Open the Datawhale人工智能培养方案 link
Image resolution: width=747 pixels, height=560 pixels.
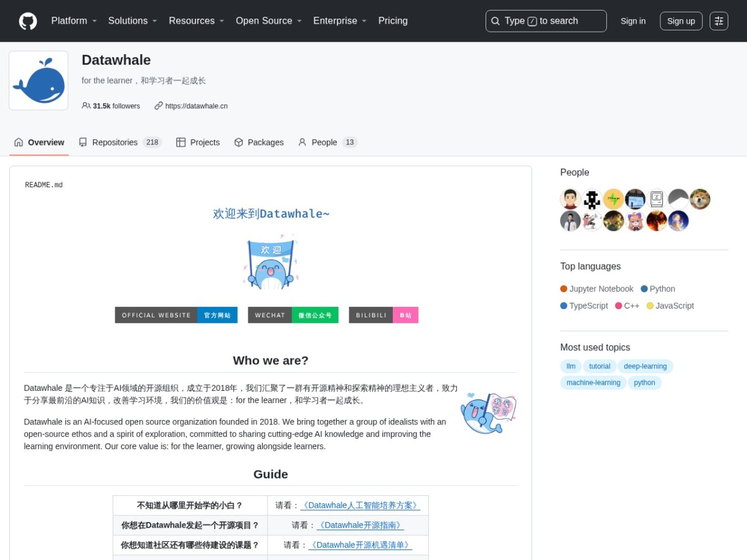360,505
